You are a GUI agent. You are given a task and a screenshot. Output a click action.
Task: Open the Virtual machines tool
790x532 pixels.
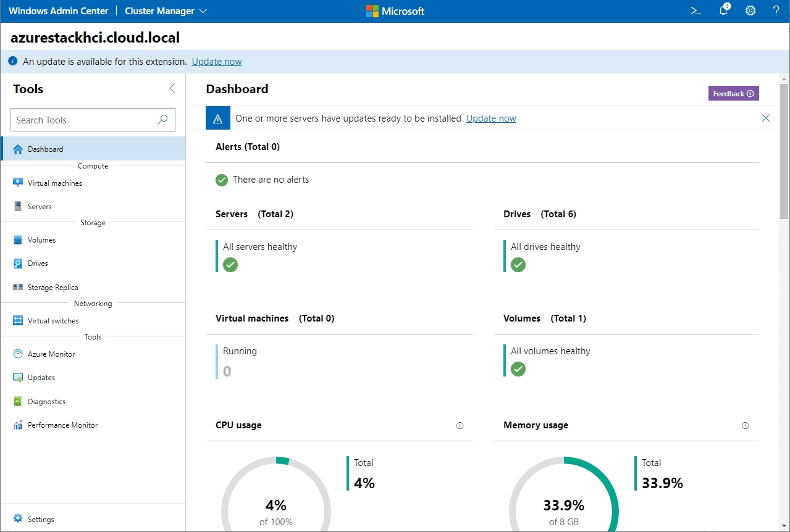tap(54, 183)
